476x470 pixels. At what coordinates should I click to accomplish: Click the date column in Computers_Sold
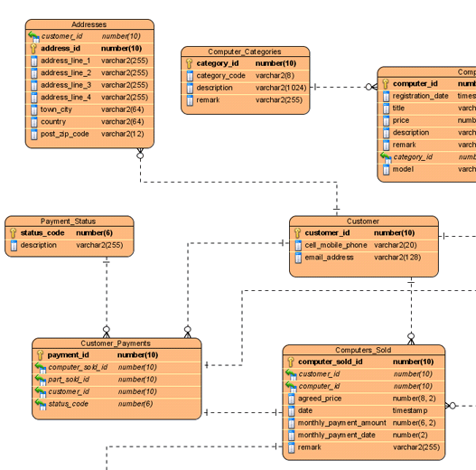click(x=305, y=410)
